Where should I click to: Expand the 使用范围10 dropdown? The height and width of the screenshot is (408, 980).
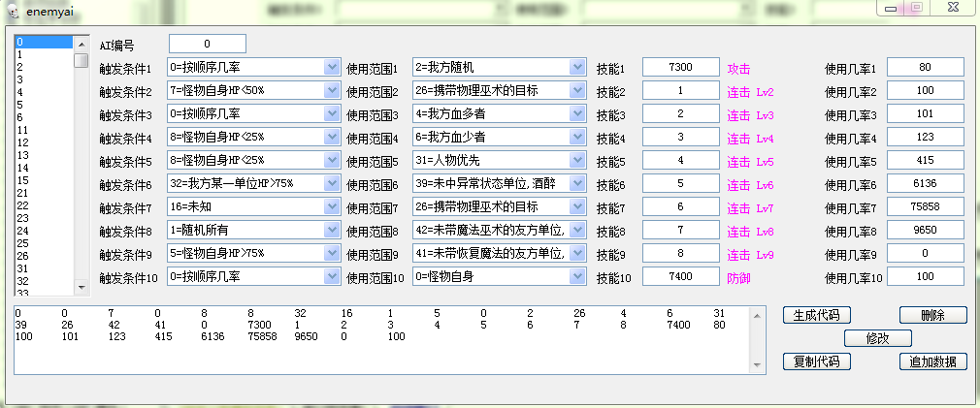point(577,276)
